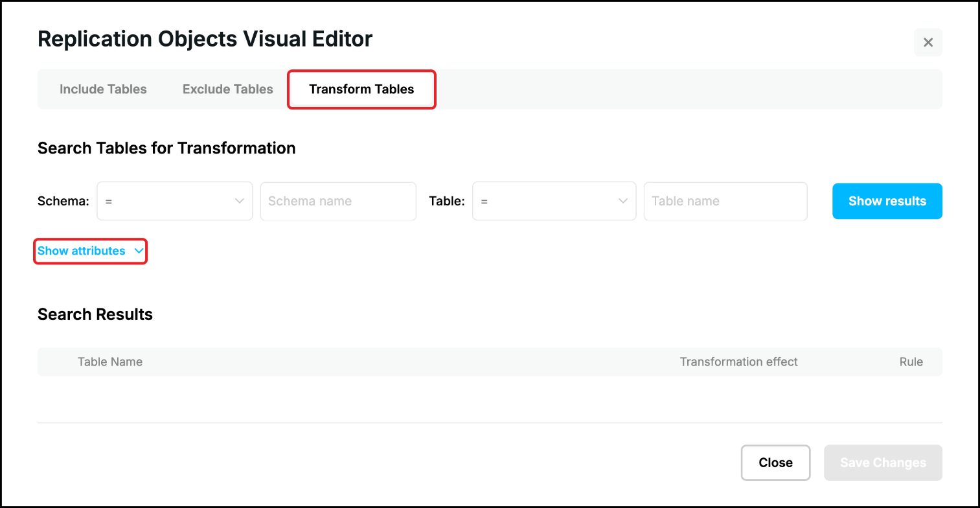Image resolution: width=980 pixels, height=508 pixels.
Task: Click the Rule column header
Action: click(x=911, y=362)
